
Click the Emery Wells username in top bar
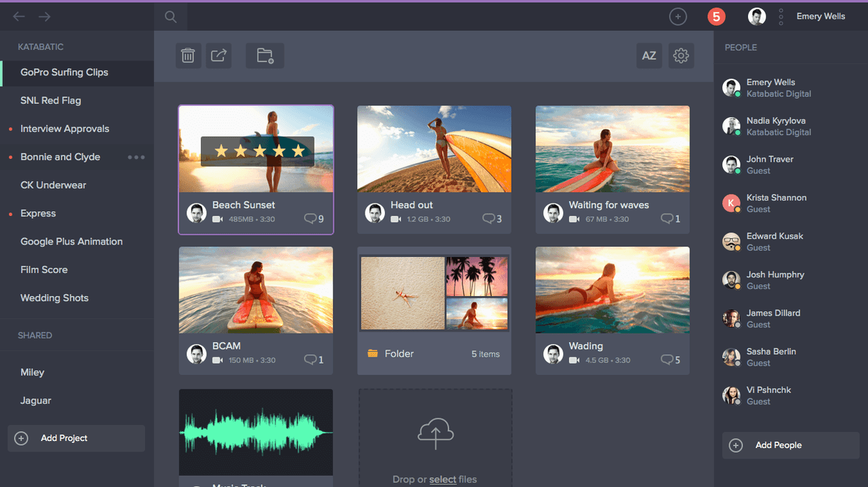point(821,17)
